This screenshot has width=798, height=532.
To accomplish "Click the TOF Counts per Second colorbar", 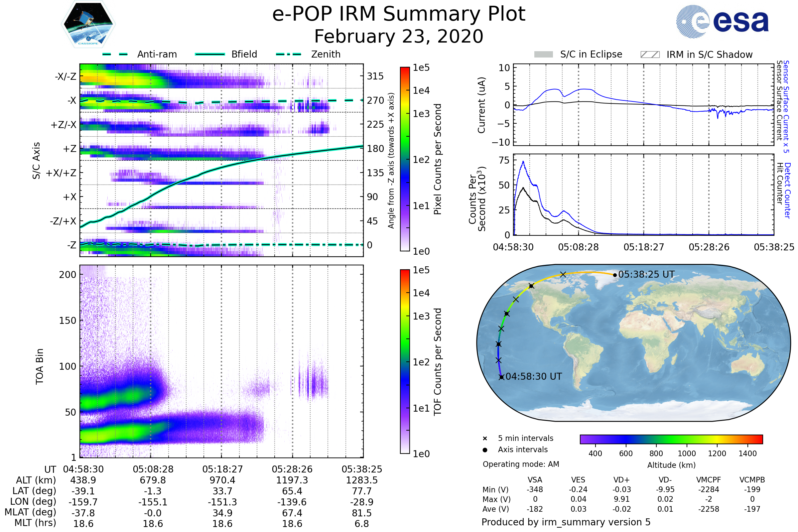I will pyautogui.click(x=405, y=362).
